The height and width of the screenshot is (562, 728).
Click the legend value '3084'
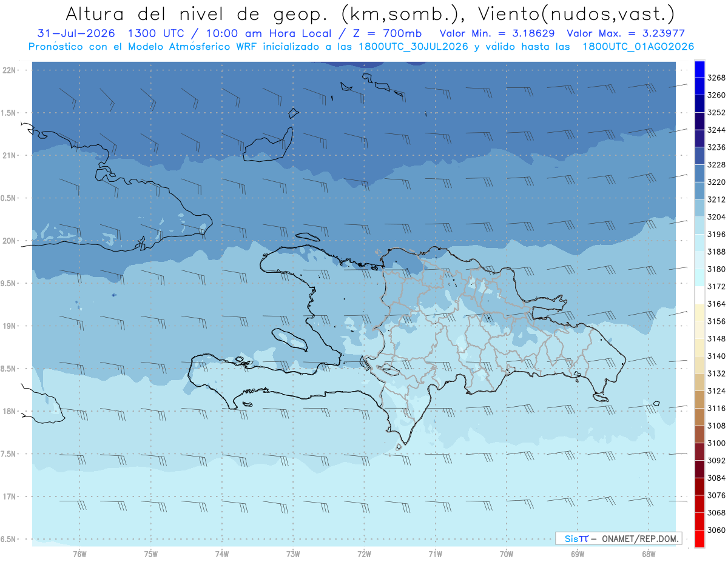(x=716, y=478)
